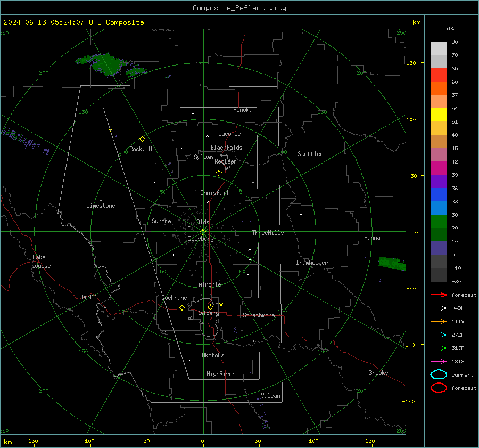Image resolution: width=479 pixels, height=448 pixels.
Task: Click the Cochrane town label
Action: coord(174,298)
